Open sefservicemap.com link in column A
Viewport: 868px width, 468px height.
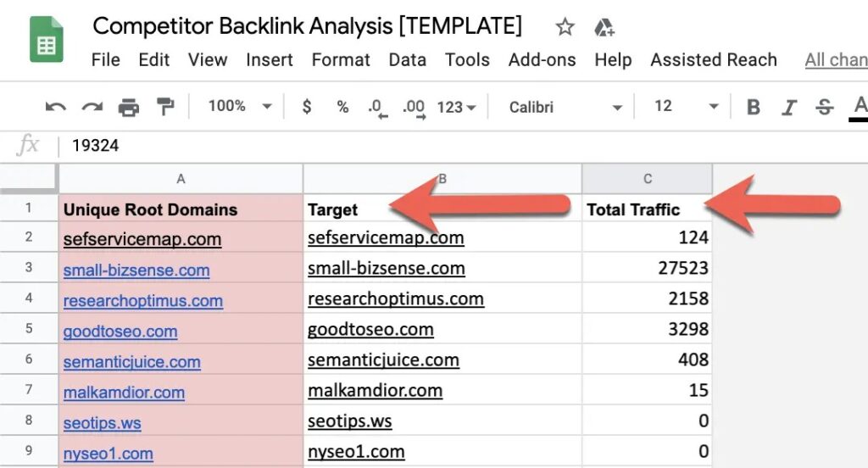[x=142, y=239]
